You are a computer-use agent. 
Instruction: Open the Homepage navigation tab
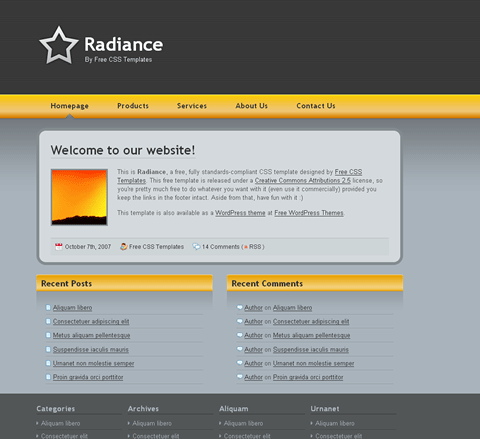coord(70,106)
